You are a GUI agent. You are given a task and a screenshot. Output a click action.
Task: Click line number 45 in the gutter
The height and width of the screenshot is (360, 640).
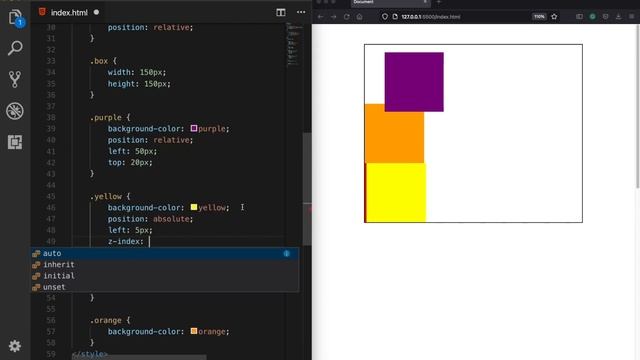coord(51,196)
